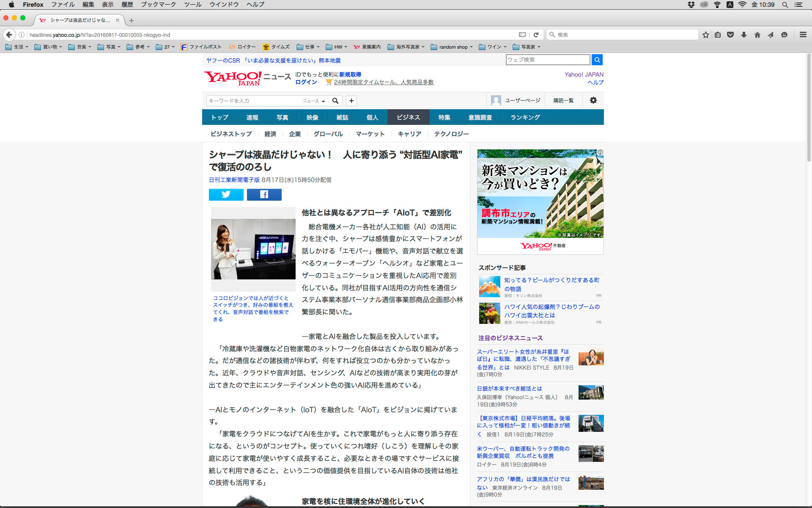The width and height of the screenshot is (812, 508).
Task: Select テクノロジー sub-category tab
Action: pyautogui.click(x=451, y=134)
